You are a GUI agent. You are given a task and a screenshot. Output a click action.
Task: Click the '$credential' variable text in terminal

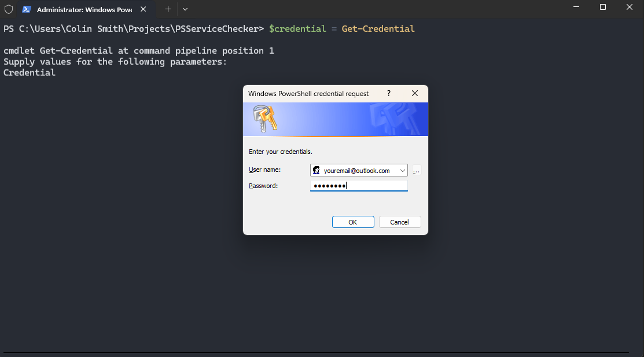click(x=297, y=29)
